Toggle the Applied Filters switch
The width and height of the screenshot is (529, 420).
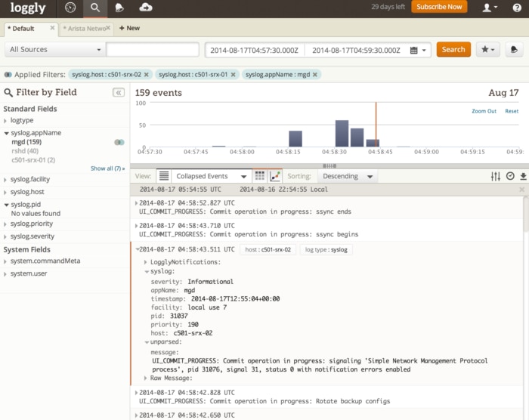(8, 75)
